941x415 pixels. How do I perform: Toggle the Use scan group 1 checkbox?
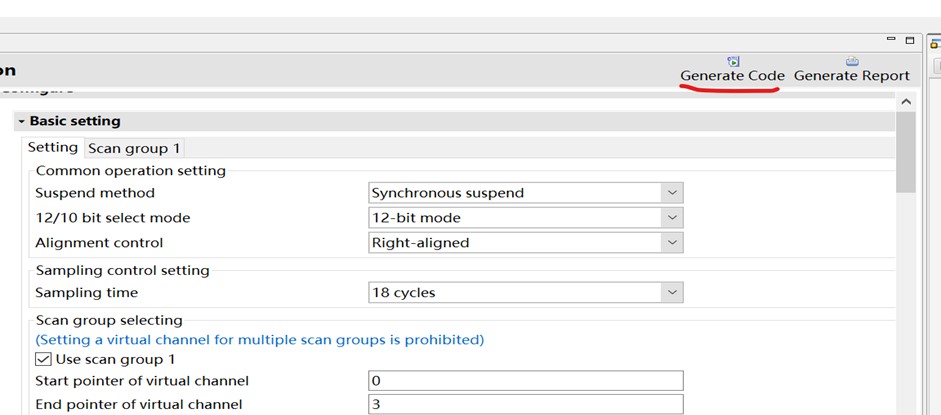pyautogui.click(x=43, y=359)
